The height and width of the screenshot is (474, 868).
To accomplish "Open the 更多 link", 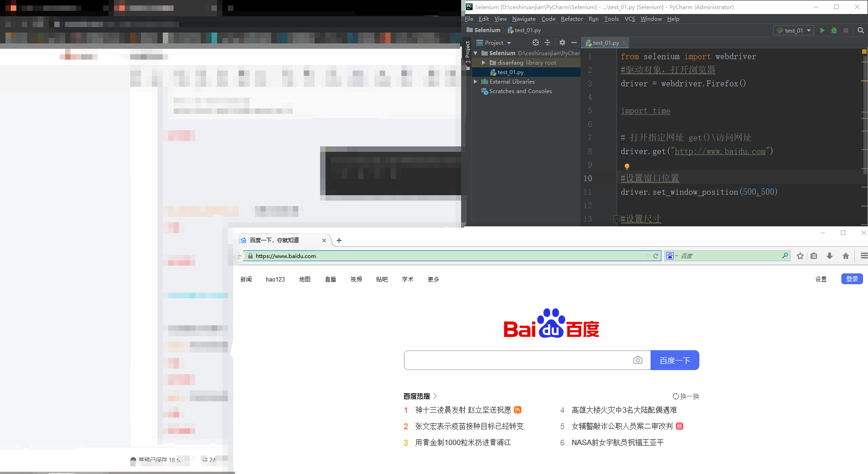I will click(x=433, y=279).
